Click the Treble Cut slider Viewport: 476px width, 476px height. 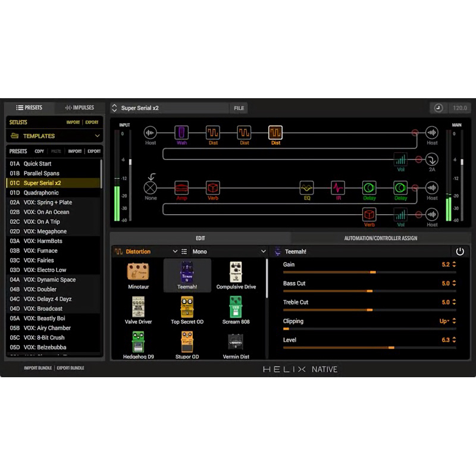coord(369,310)
